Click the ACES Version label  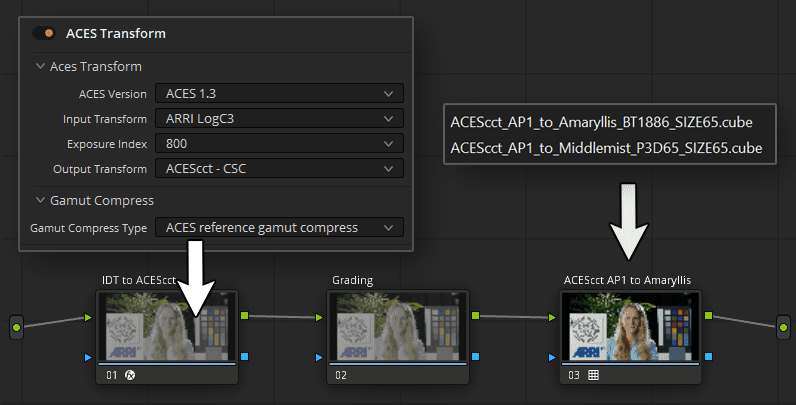pyautogui.click(x=113, y=94)
